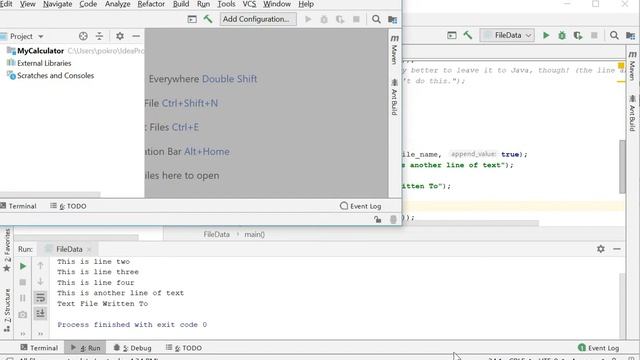This screenshot has height=360, width=640.
Task: Click the yellow inspection marker in editor gutter
Action: point(621,66)
